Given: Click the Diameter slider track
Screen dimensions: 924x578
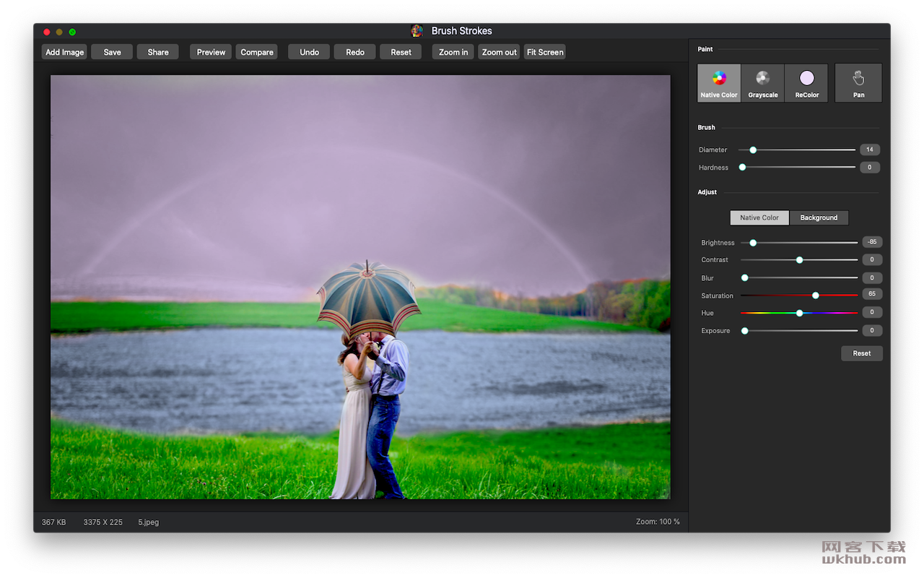Looking at the screenshot, I should coord(797,150).
